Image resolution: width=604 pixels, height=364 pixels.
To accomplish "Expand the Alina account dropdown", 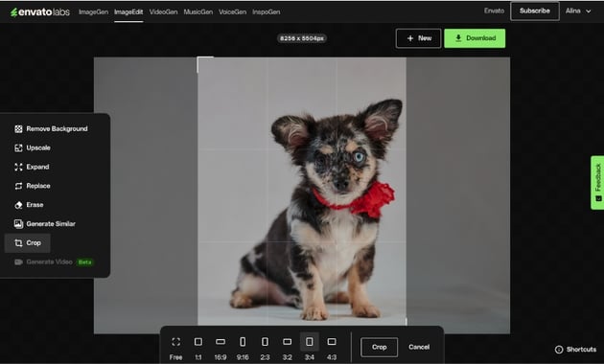I will pyautogui.click(x=578, y=11).
